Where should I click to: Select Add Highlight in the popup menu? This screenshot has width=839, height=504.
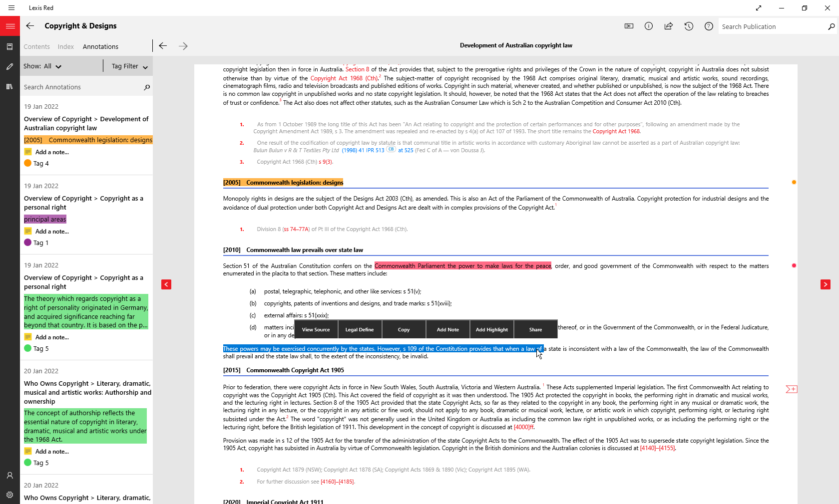(491, 329)
